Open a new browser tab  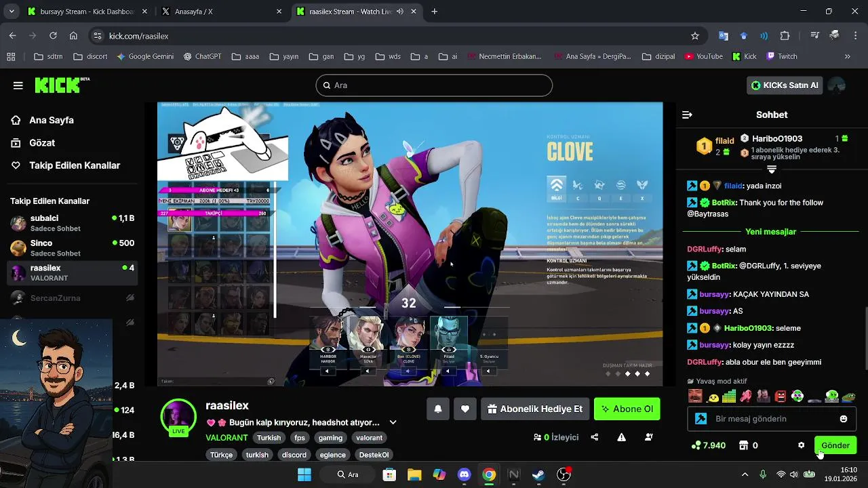pyautogui.click(x=435, y=12)
